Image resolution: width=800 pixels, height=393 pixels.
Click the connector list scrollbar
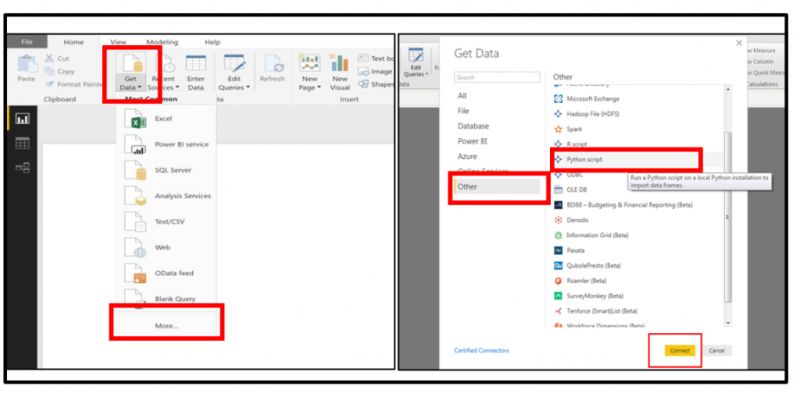(x=728, y=217)
